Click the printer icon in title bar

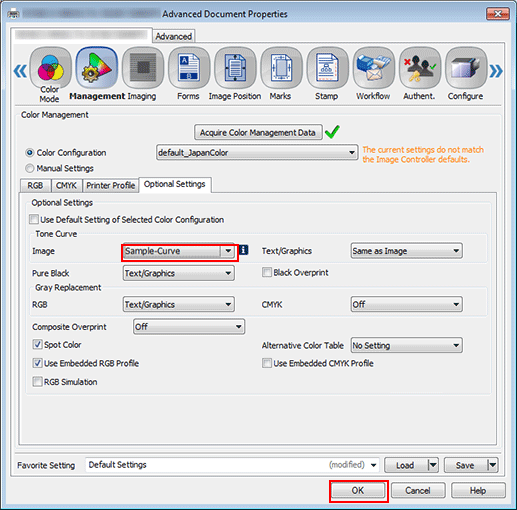pos(13,14)
